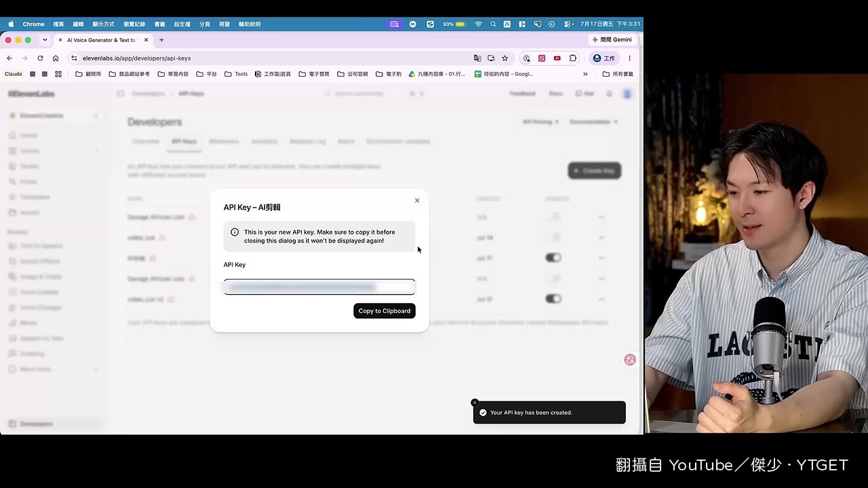Image resolution: width=868 pixels, height=488 pixels.
Task: Open the 電子發票 bookmark folder
Action: pyautogui.click(x=314, y=74)
